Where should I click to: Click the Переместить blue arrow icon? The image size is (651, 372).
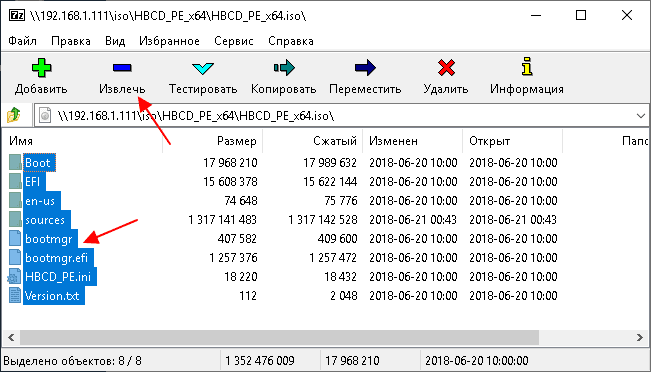[365, 68]
